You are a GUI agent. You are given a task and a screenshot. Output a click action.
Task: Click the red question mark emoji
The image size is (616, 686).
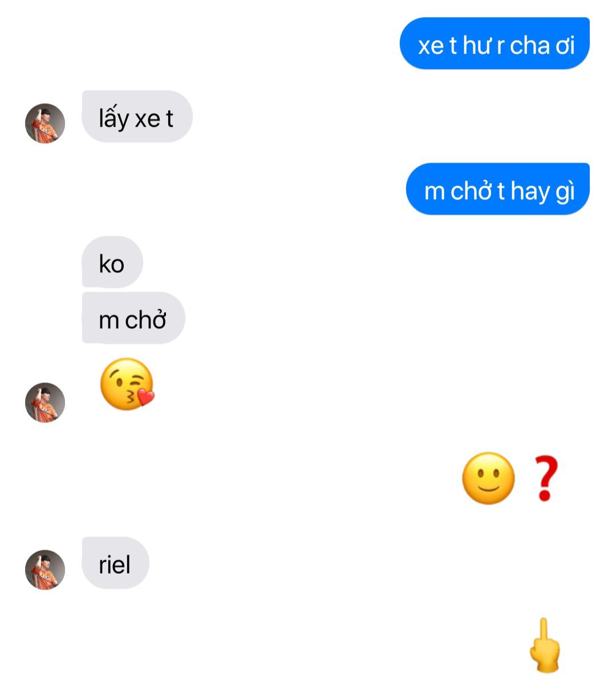pos(545,478)
